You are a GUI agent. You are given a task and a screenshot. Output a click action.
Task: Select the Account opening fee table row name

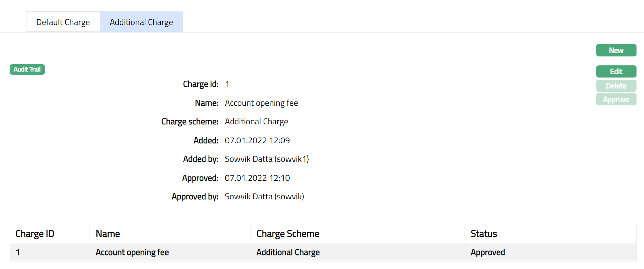[x=132, y=252]
